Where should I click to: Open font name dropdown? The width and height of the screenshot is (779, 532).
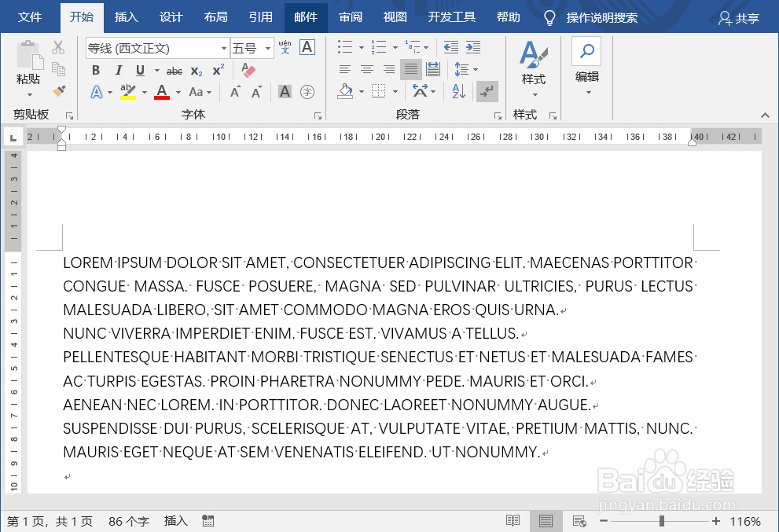coord(223,48)
